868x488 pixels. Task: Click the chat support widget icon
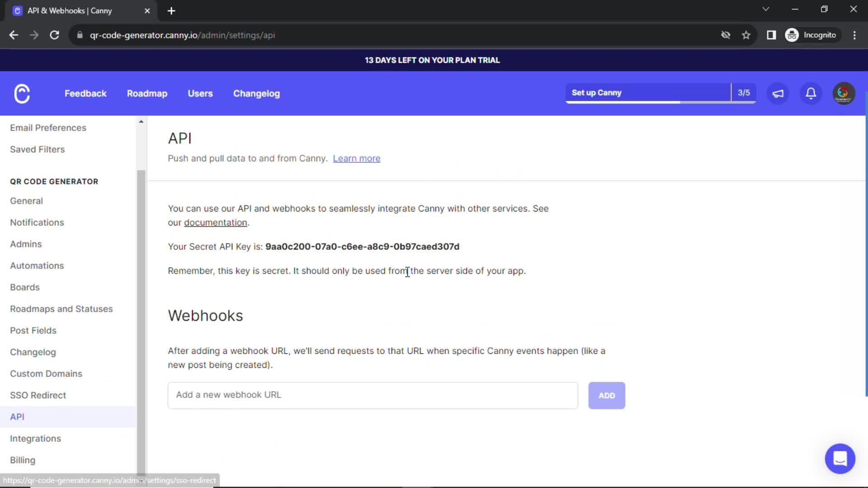(x=840, y=458)
